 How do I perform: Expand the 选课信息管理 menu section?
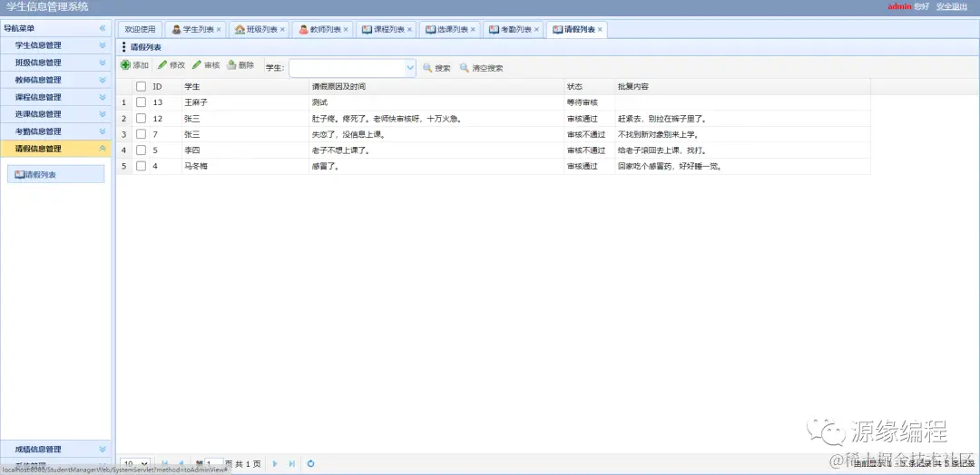tap(103, 113)
